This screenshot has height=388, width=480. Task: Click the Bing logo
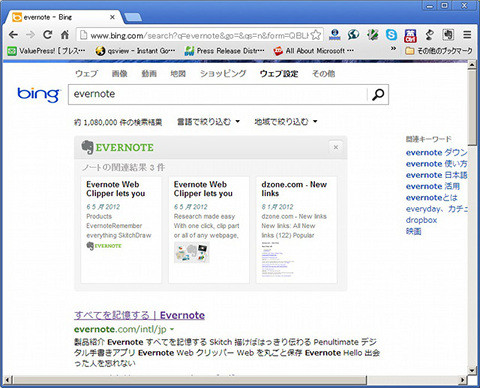coord(38,94)
